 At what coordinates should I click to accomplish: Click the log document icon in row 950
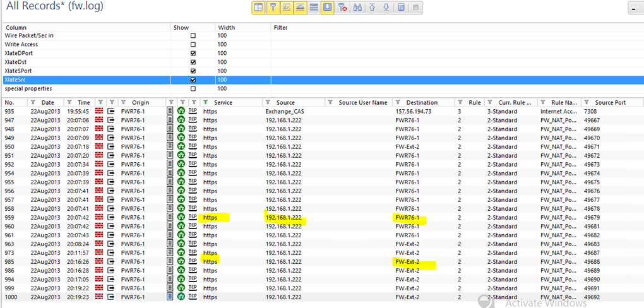point(170,146)
